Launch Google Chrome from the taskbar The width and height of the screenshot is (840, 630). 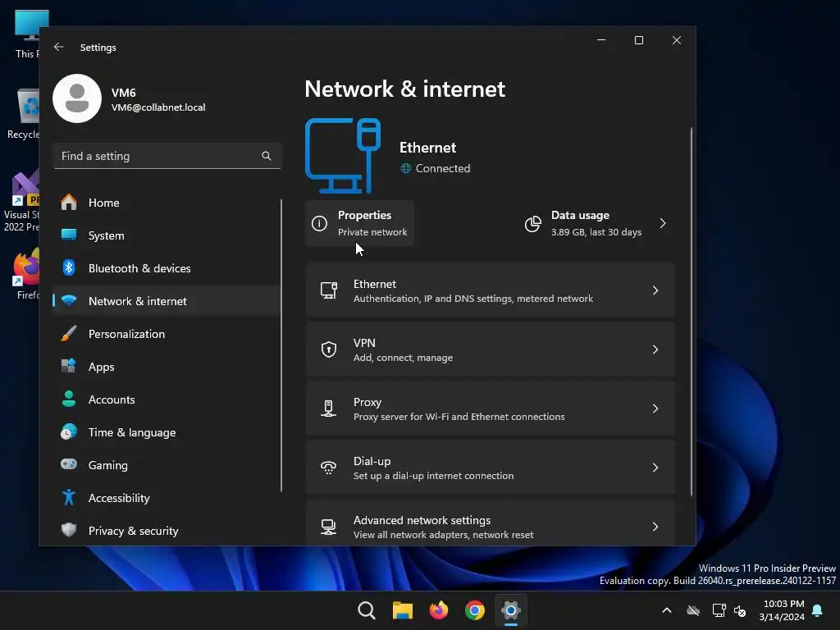475,610
